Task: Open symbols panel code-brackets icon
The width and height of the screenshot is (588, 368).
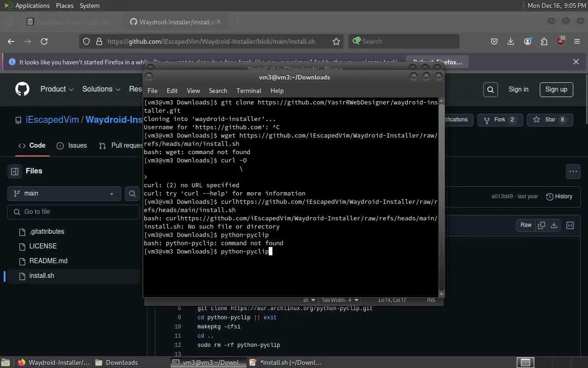Action: pyautogui.click(x=570, y=225)
